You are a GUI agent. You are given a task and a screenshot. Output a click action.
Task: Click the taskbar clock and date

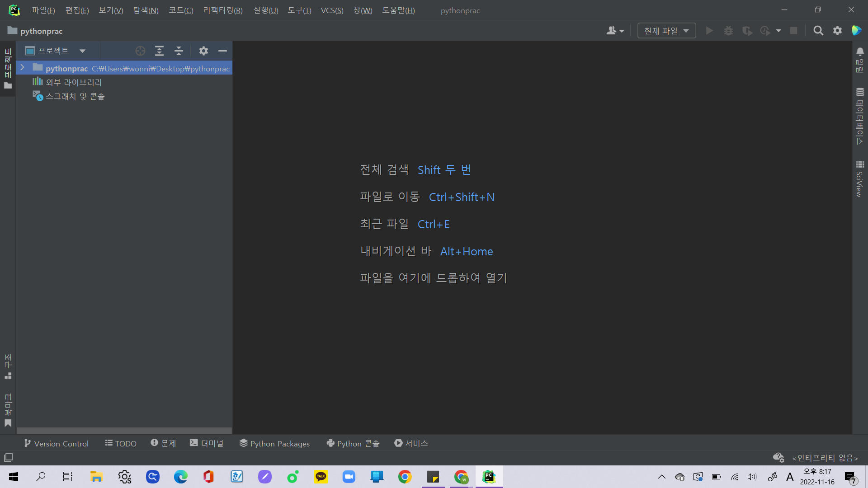[817, 477]
